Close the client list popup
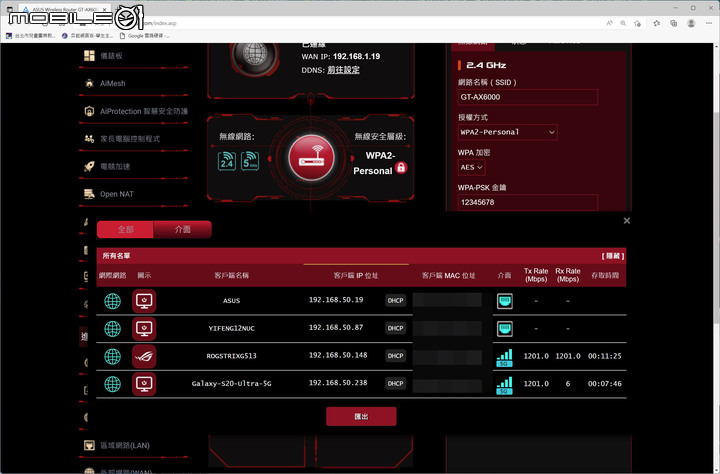This screenshot has height=474, width=720. point(627,220)
